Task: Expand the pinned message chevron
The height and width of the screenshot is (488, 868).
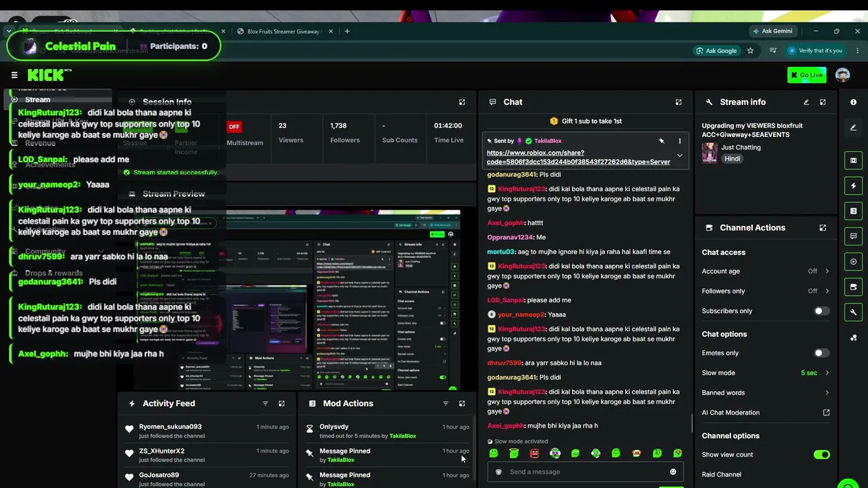Action: (x=679, y=157)
